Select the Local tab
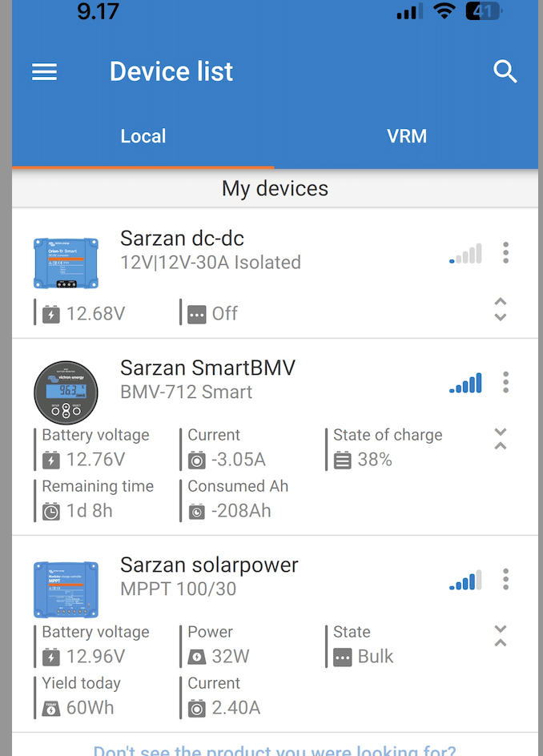Viewport: 543px width, 756px height. 143,136
